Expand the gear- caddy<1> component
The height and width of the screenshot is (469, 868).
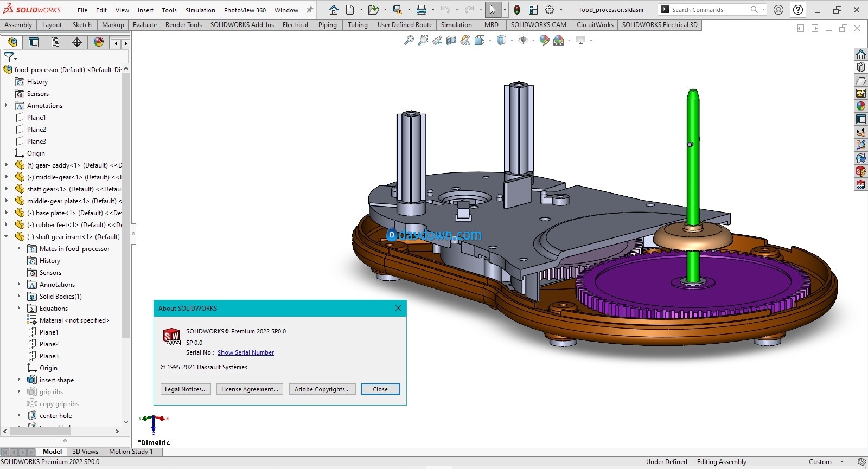pyautogui.click(x=7, y=165)
